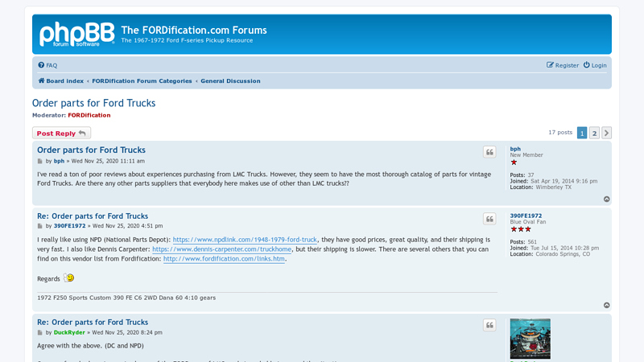Open the dennis-carpenter.com truckhome link
644x362 pixels.
(222, 249)
